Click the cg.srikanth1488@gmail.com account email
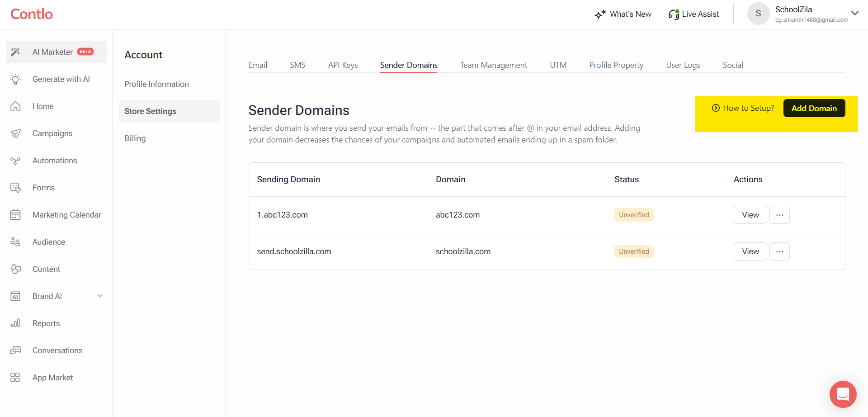This screenshot has height=417, width=868. coord(811,20)
